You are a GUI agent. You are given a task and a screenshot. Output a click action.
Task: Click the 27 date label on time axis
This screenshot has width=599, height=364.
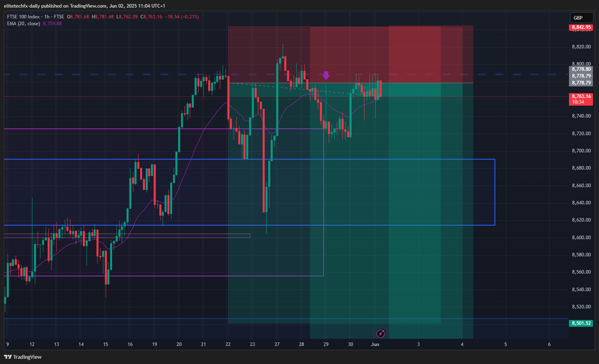click(x=277, y=344)
